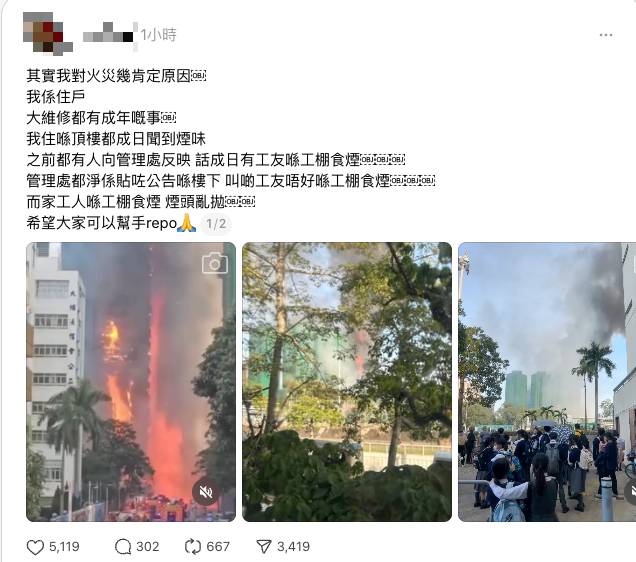Open the third image with the crowd

coord(547,382)
